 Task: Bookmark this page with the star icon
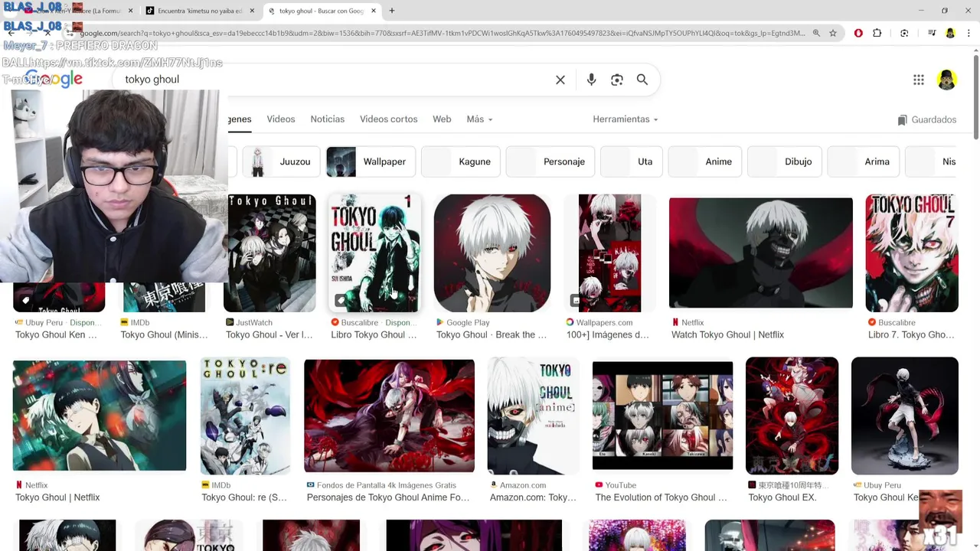[x=833, y=33]
